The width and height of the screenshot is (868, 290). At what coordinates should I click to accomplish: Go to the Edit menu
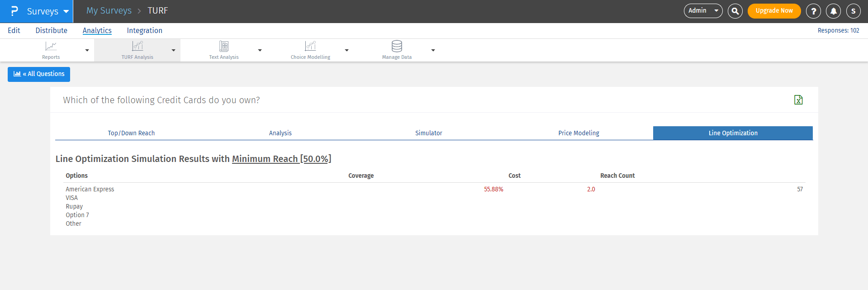click(x=14, y=30)
